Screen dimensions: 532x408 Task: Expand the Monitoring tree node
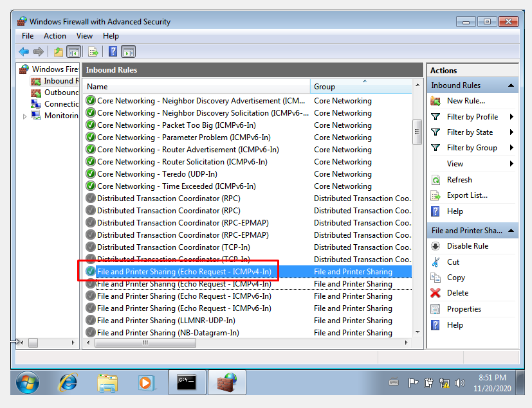click(x=24, y=116)
